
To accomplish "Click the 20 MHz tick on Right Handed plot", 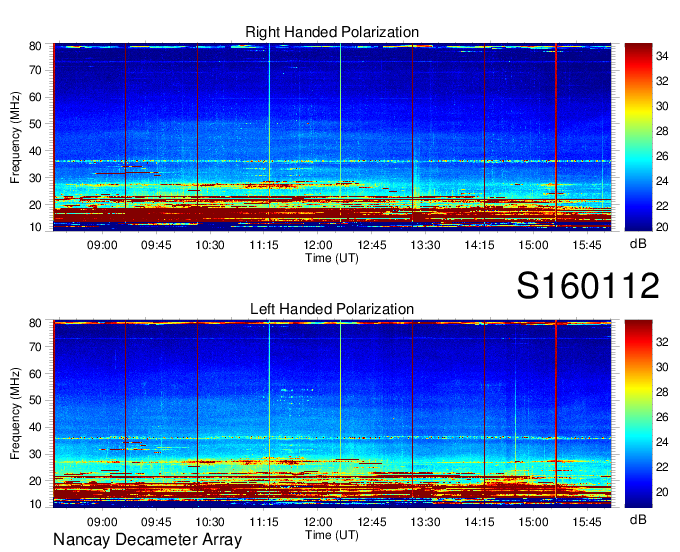I will pos(35,205).
